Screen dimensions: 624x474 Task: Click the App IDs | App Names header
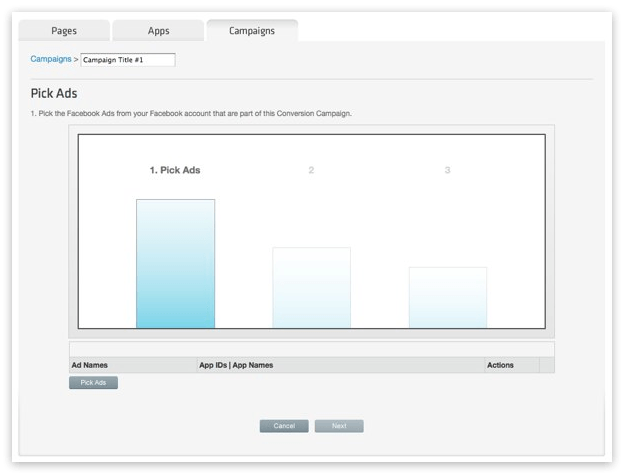click(341, 365)
